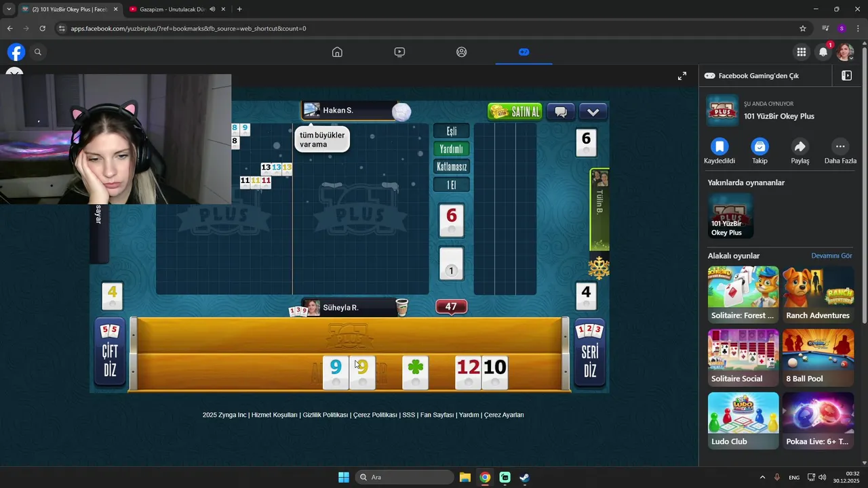Click Süheyla R. player name
868x488 pixels.
pos(340,308)
